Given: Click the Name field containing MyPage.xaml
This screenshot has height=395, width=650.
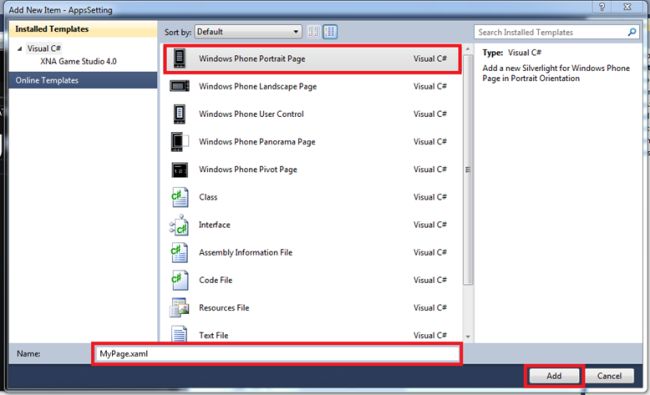Looking at the screenshot, I should pyautogui.click(x=277, y=354).
